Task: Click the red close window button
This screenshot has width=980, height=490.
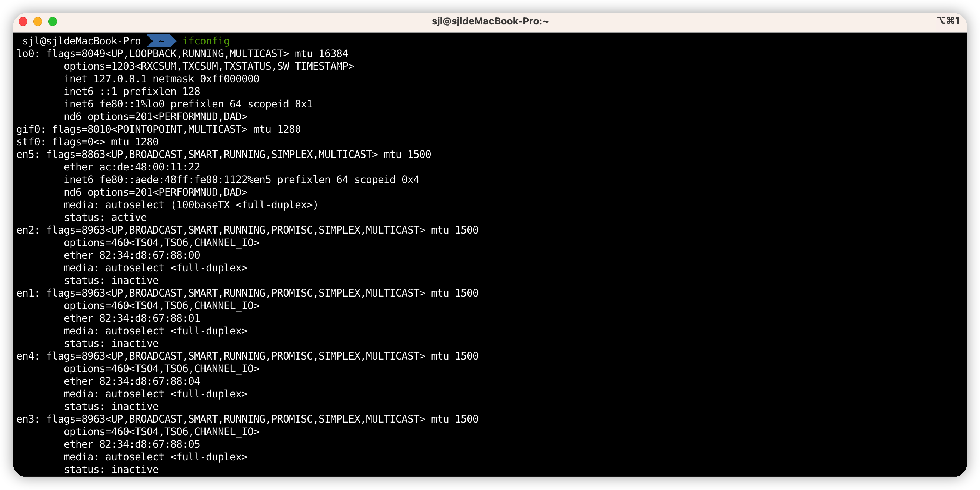Action: 23,21
